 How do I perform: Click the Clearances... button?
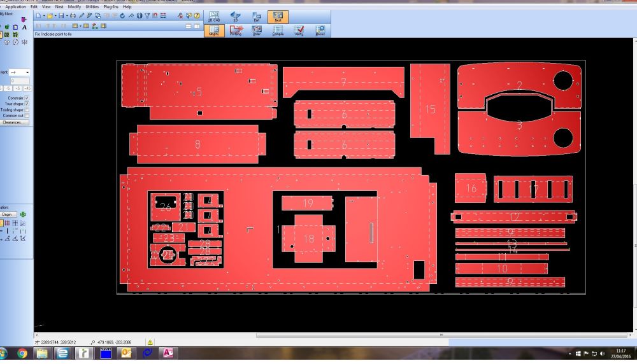click(x=14, y=122)
